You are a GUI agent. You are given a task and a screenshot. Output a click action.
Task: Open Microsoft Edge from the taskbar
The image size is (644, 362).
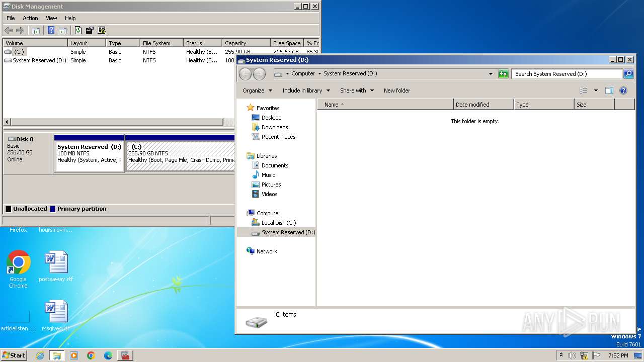(x=108, y=355)
